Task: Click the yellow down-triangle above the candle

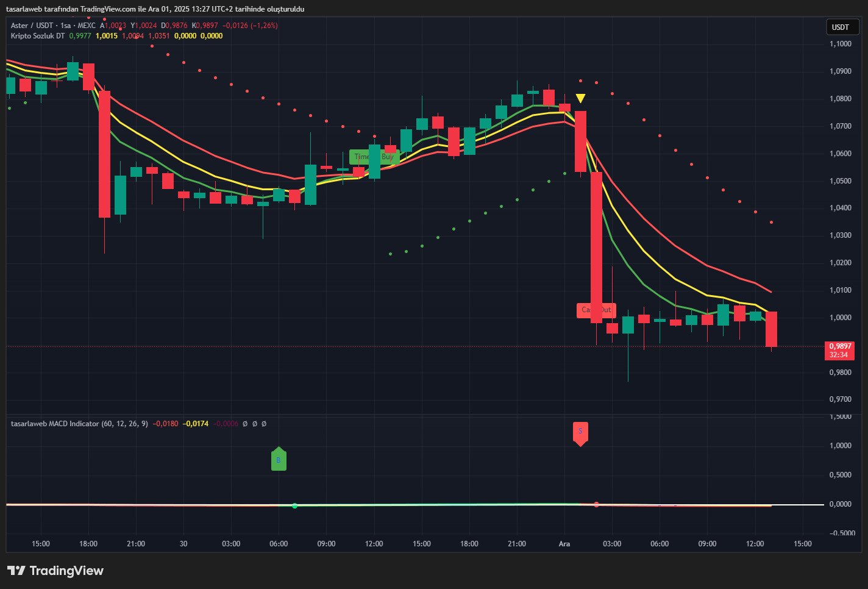Action: coord(580,99)
